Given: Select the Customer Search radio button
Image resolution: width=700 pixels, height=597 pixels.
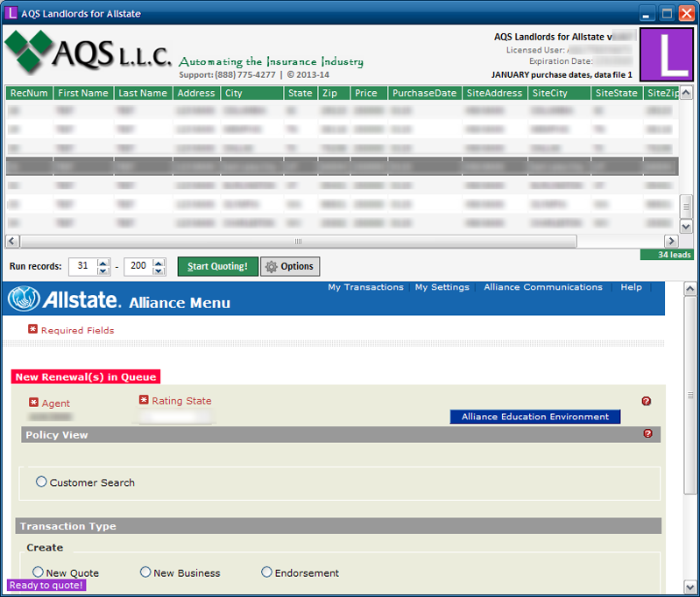Looking at the screenshot, I should (41, 481).
